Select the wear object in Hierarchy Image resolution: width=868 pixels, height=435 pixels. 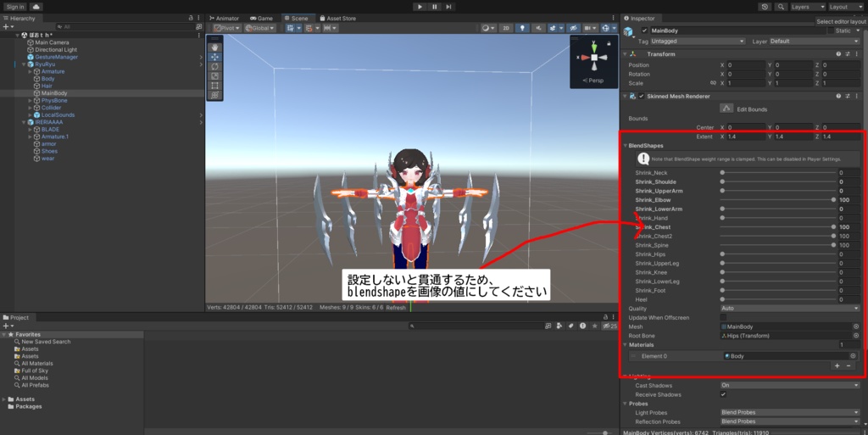[x=47, y=159]
